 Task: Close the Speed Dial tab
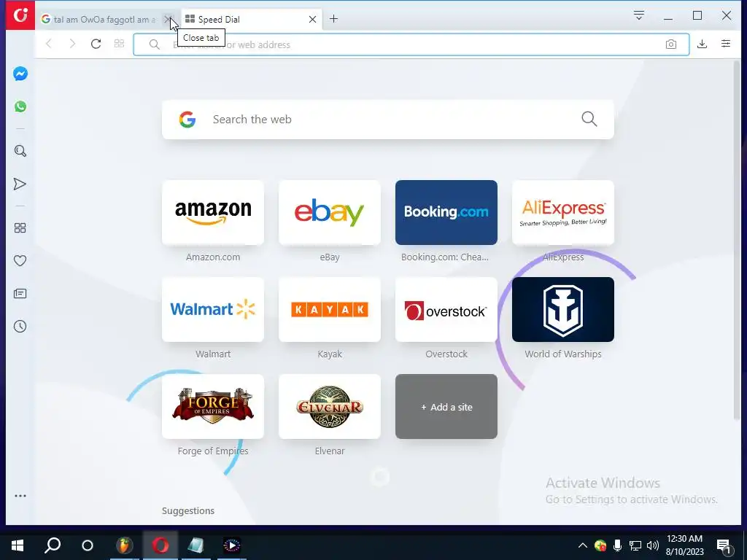(x=312, y=19)
